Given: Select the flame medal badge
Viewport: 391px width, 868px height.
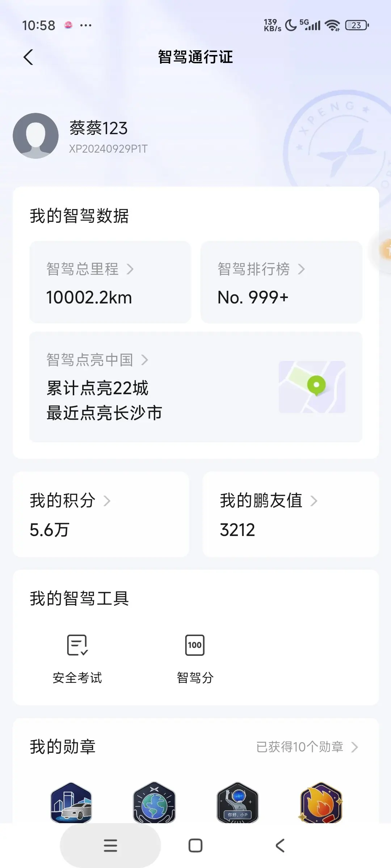Looking at the screenshot, I should [x=321, y=803].
